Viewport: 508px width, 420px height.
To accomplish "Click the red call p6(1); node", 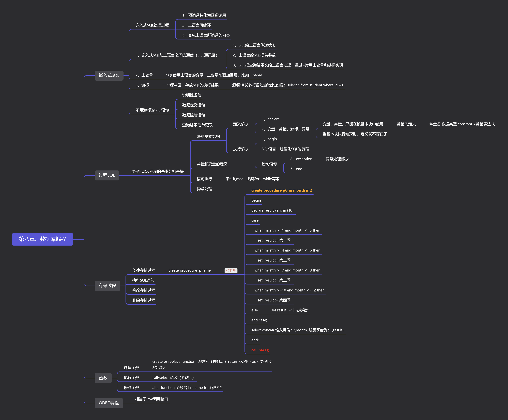I will pyautogui.click(x=260, y=350).
